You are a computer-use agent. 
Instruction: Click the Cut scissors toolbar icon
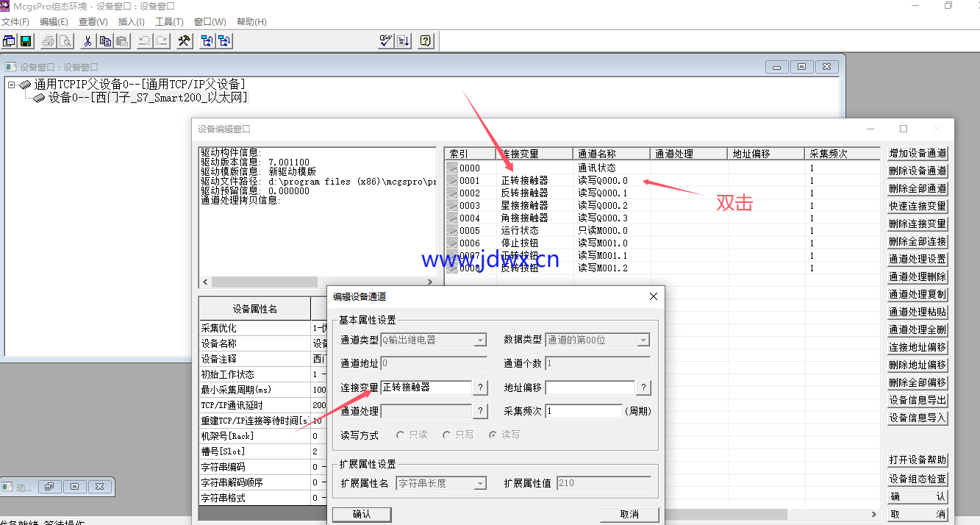88,41
